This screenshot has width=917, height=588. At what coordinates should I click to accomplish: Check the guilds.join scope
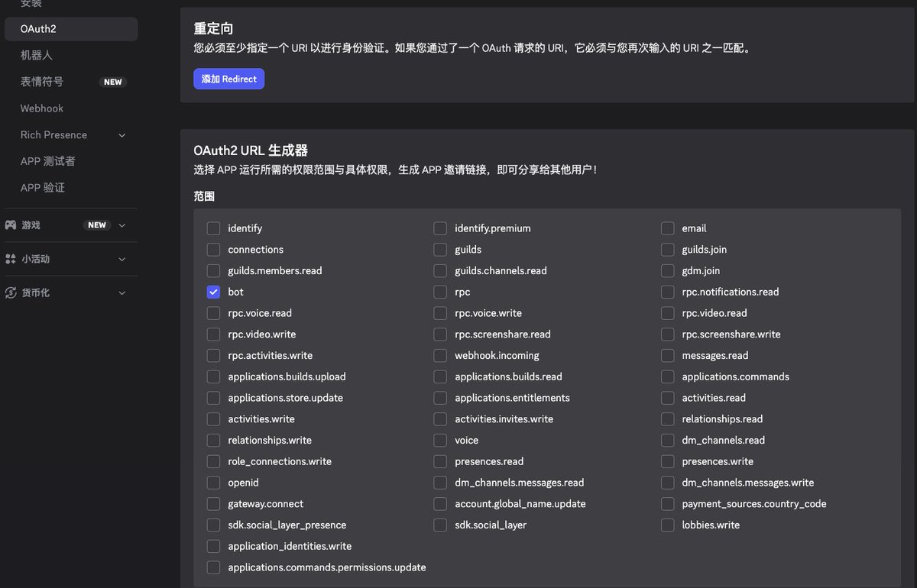pyautogui.click(x=668, y=250)
